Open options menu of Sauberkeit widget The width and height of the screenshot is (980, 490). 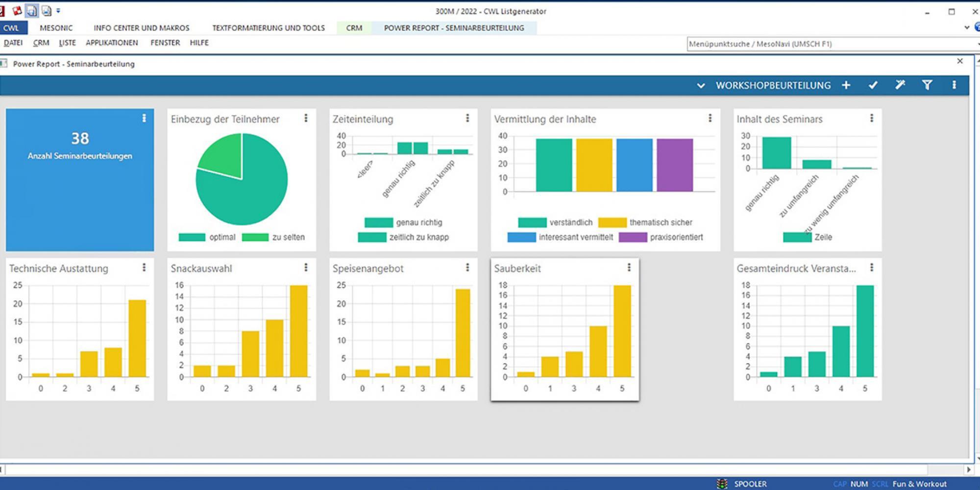tap(629, 268)
